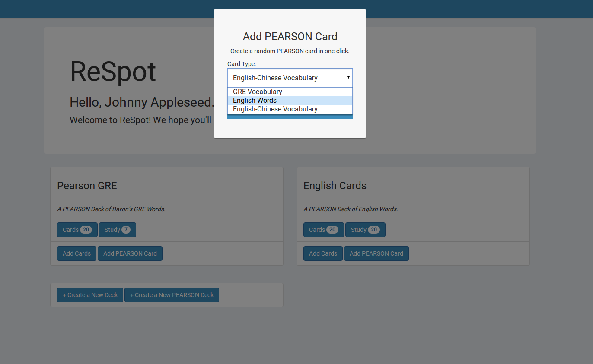Open the Card Type dropdown
Viewport: 593px width, 364px height.
(x=290, y=78)
